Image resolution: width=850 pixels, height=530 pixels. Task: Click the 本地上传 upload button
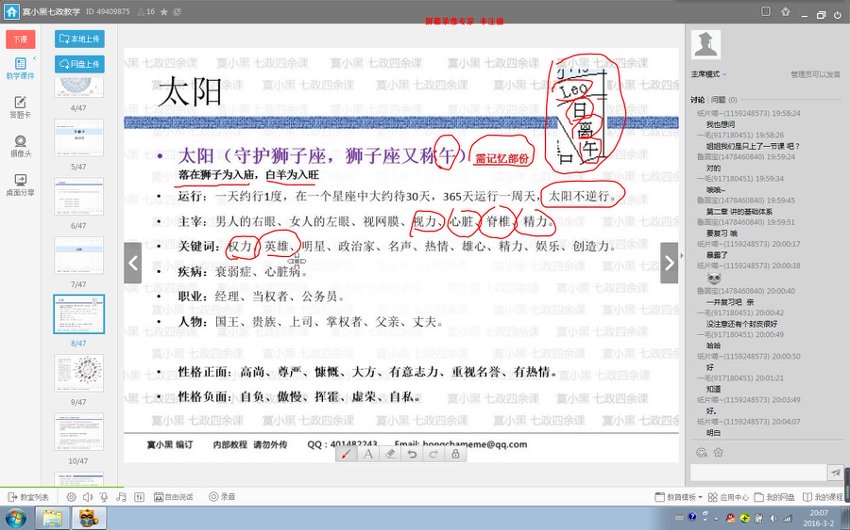80,39
